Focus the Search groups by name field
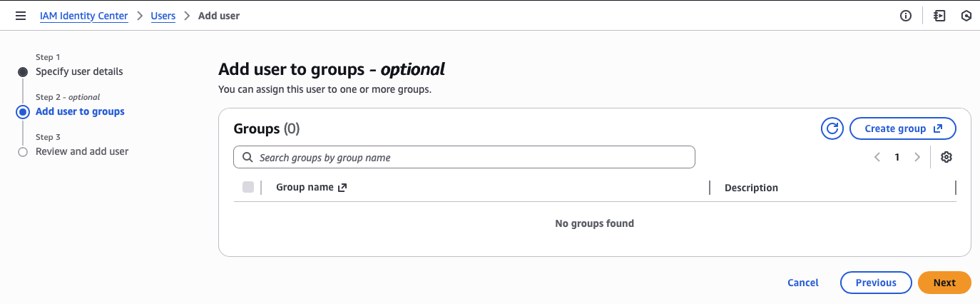The height and width of the screenshot is (304, 980). [464, 158]
